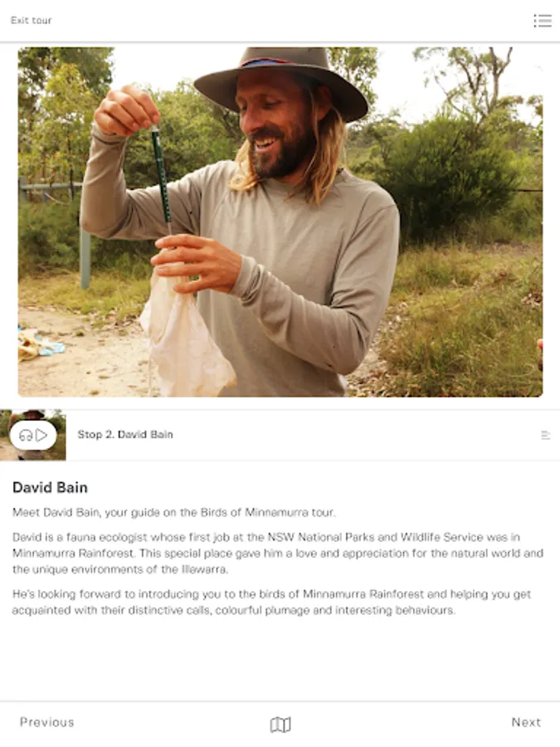Open the tour stops list icon
This screenshot has height=747, width=560.
[543, 21]
